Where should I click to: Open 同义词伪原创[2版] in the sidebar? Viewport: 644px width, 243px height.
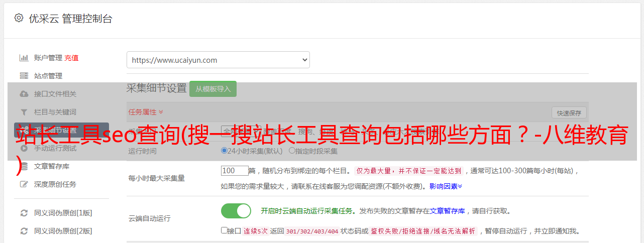(x=63, y=231)
